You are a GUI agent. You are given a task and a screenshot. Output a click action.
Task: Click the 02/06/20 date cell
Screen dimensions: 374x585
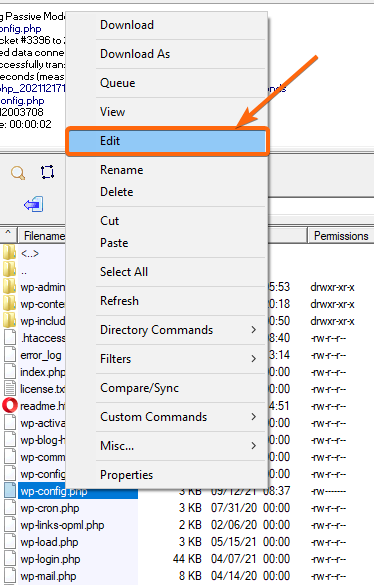point(234,525)
